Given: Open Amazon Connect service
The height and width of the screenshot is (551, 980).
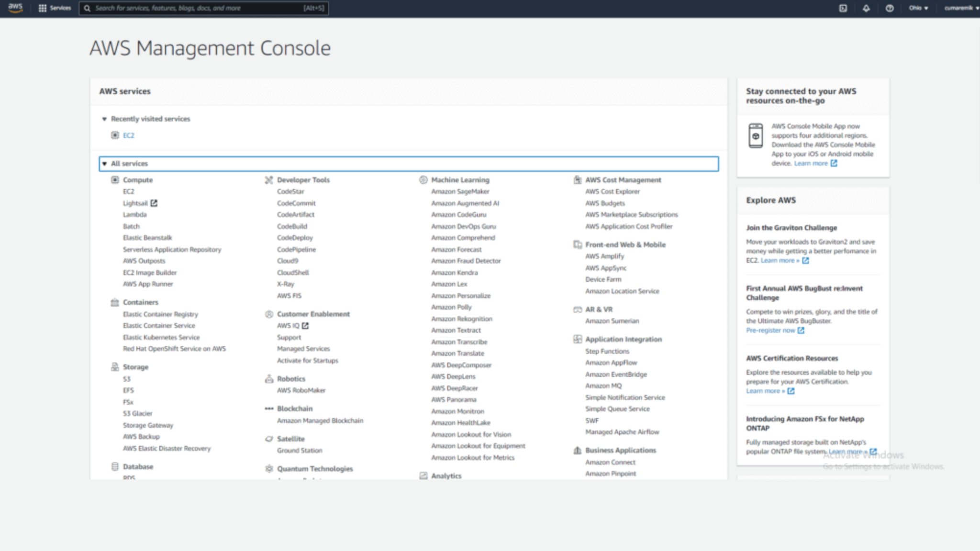Looking at the screenshot, I should [610, 463].
